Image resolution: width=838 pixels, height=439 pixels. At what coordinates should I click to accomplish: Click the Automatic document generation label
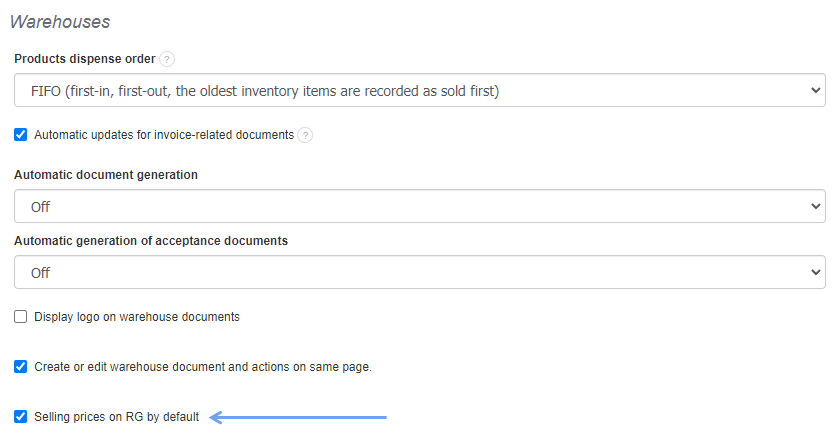tap(106, 174)
